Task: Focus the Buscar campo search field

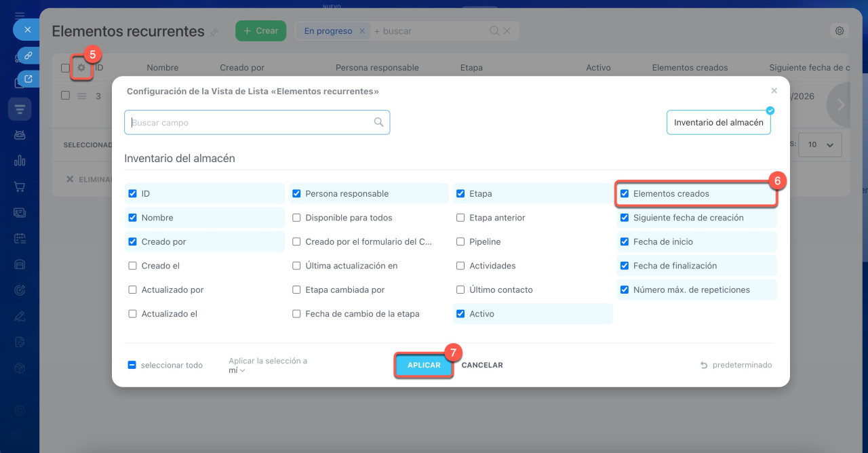Action: [251, 123]
